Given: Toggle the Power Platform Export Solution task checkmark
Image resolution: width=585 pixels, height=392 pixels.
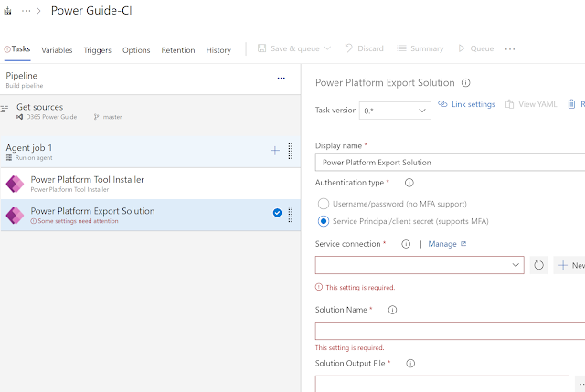Looking at the screenshot, I should tap(277, 213).
